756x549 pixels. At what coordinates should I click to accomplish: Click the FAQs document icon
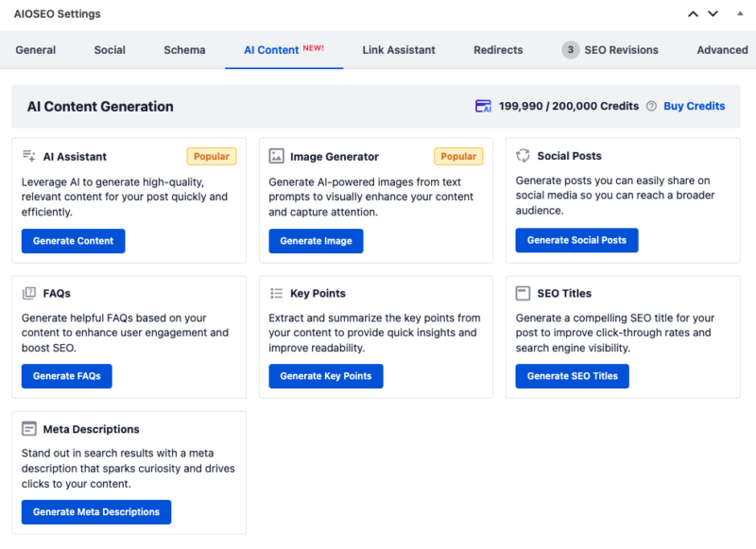[27, 293]
